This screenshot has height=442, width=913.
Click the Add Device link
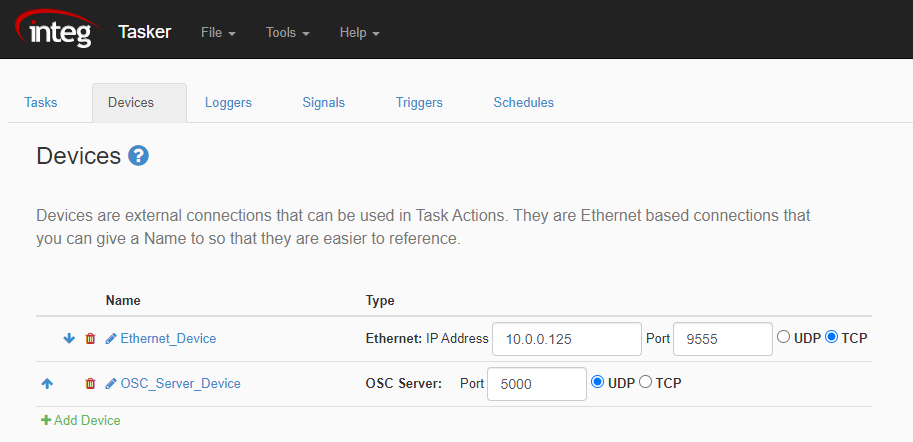81,420
